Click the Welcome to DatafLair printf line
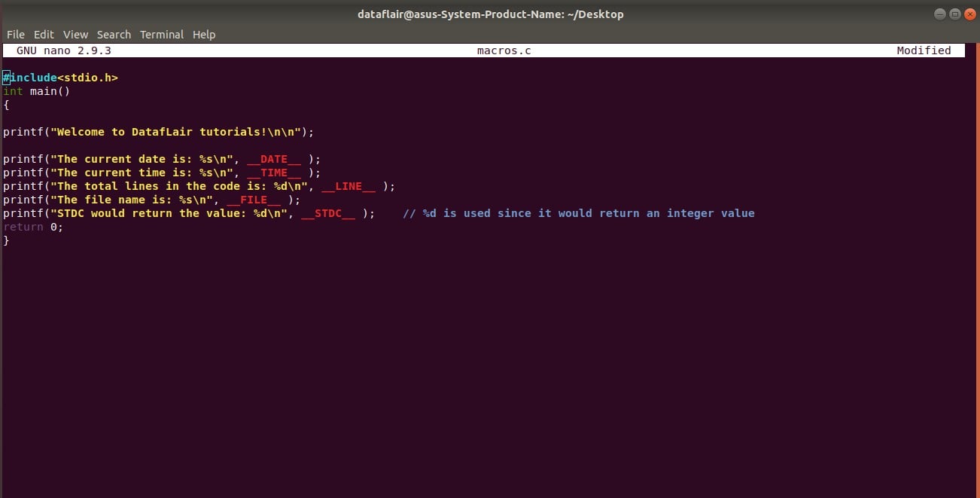This screenshot has height=498, width=980. [158, 131]
